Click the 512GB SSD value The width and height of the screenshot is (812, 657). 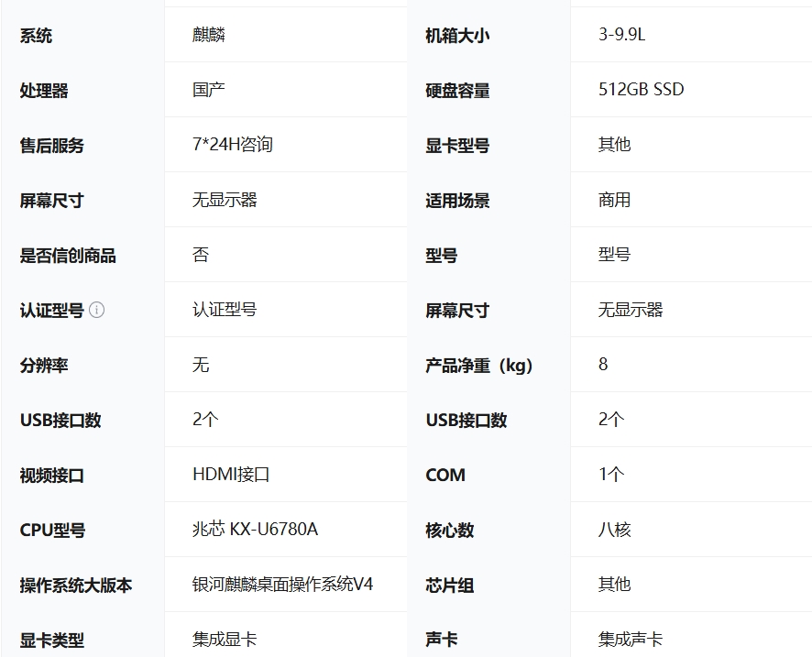(642, 90)
